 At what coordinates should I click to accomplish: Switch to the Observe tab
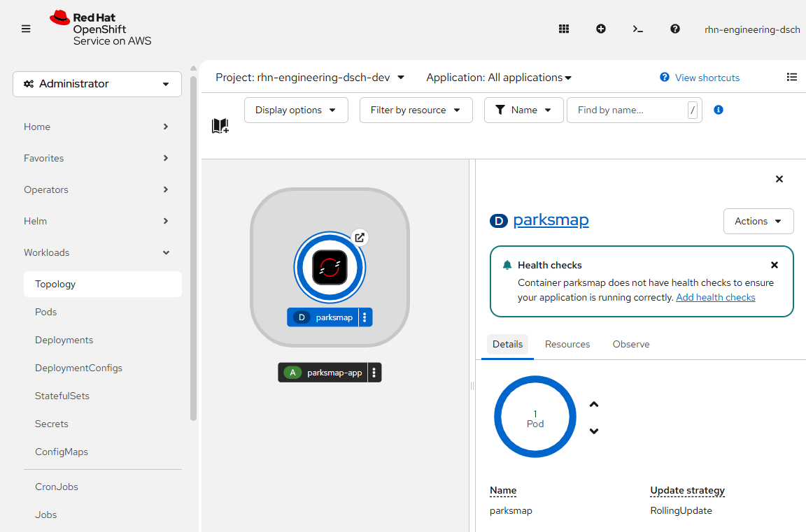click(631, 344)
